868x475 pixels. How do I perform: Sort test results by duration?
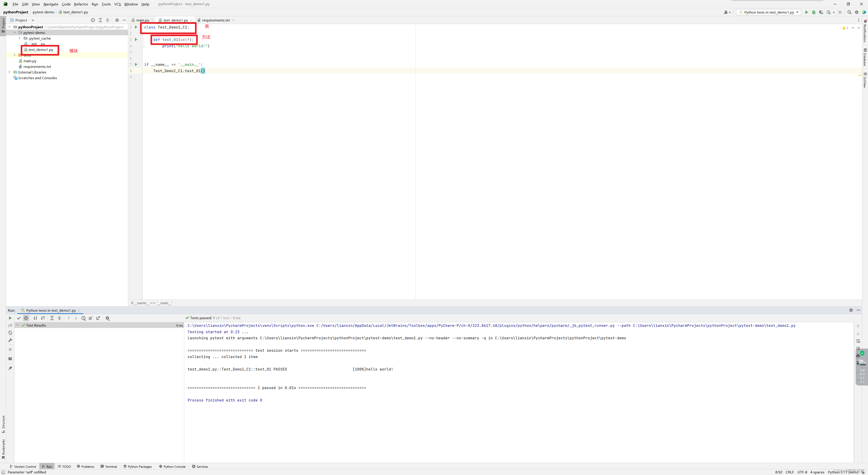[x=43, y=318]
